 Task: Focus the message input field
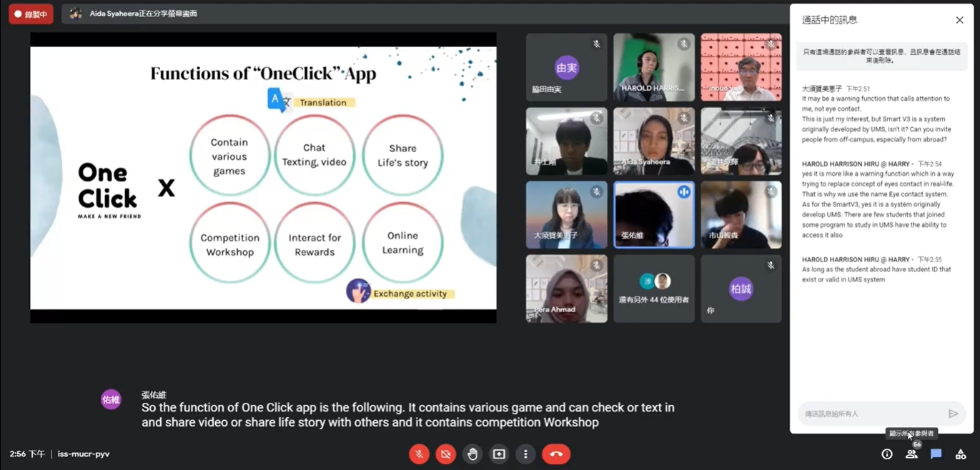tap(872, 414)
